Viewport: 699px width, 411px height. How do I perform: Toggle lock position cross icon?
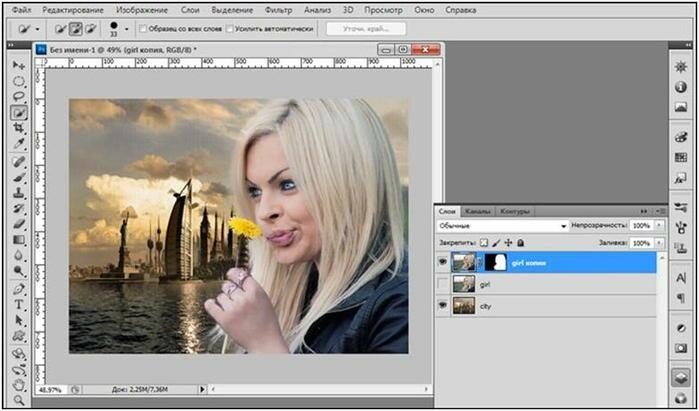click(508, 243)
